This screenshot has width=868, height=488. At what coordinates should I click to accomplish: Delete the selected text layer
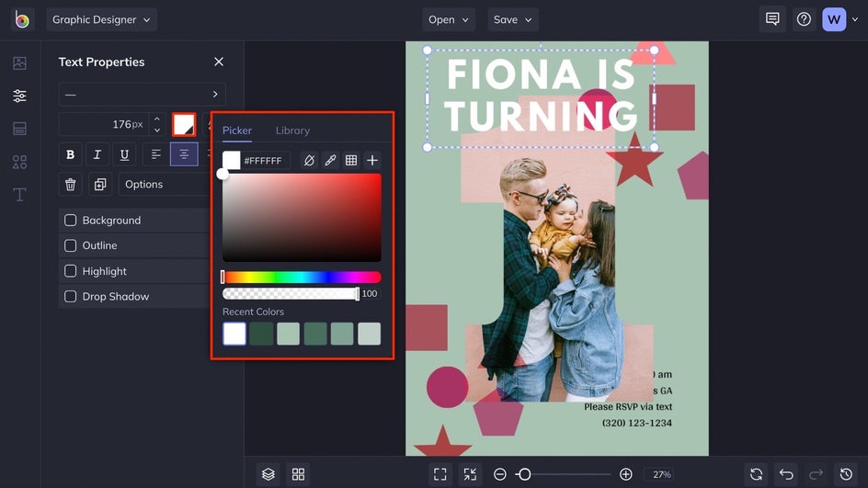point(70,184)
